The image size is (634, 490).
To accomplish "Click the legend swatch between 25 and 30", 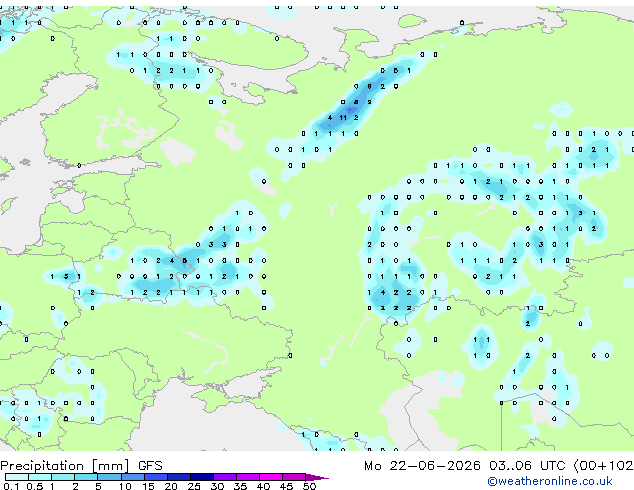I will click(x=201, y=477).
